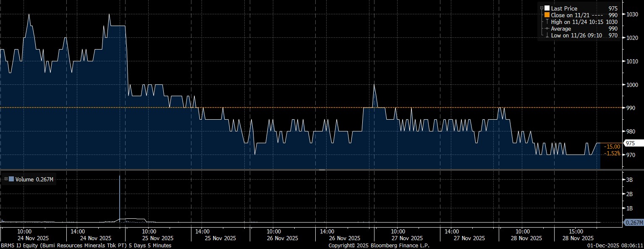This screenshot has height=249, width=644.
Task: Click the large volume spike bar
Action: coord(120,197)
